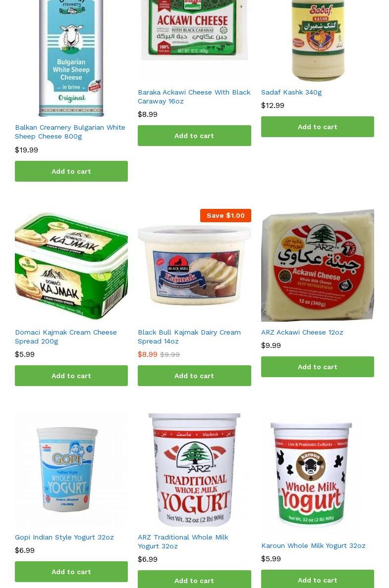The width and height of the screenshot is (389, 588).
Task: View ARZ Ackawi Cheese package image
Action: [x=318, y=265]
